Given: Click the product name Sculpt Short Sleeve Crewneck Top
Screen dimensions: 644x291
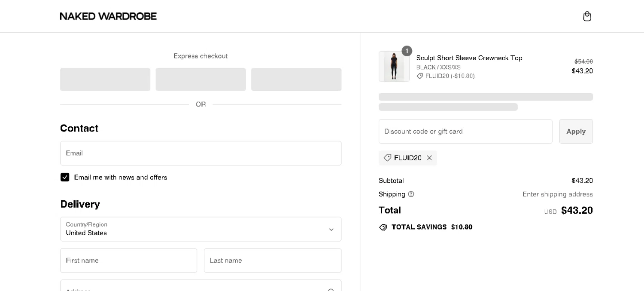Looking at the screenshot, I should (x=469, y=58).
